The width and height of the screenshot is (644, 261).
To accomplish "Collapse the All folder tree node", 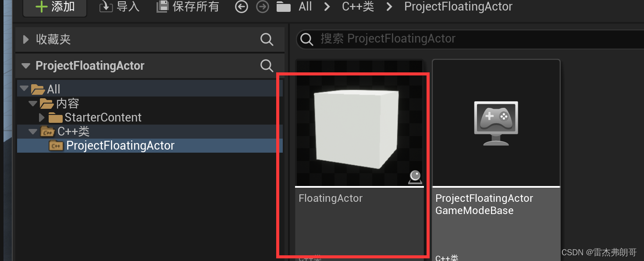I will 24,89.
